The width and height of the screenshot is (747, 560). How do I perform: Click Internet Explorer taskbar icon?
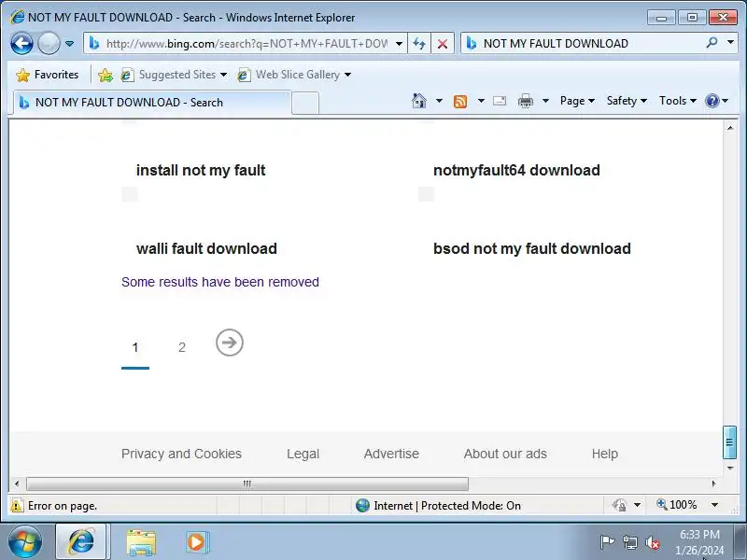pyautogui.click(x=81, y=542)
